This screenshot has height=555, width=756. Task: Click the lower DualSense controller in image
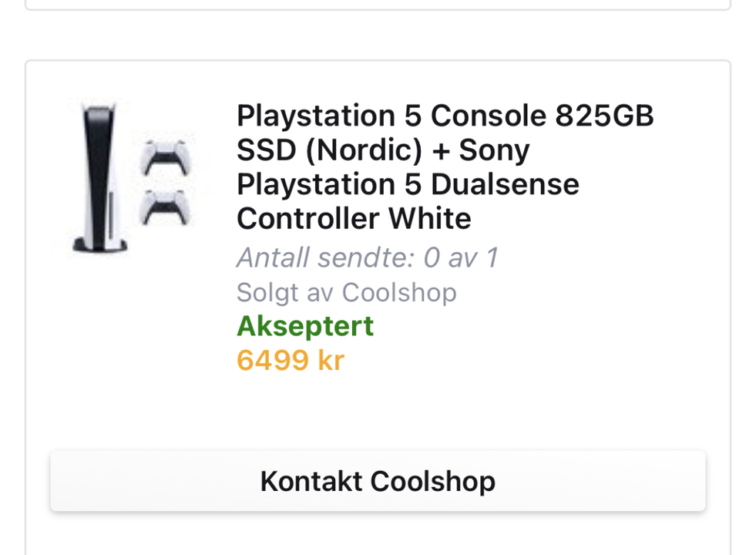[x=164, y=207]
